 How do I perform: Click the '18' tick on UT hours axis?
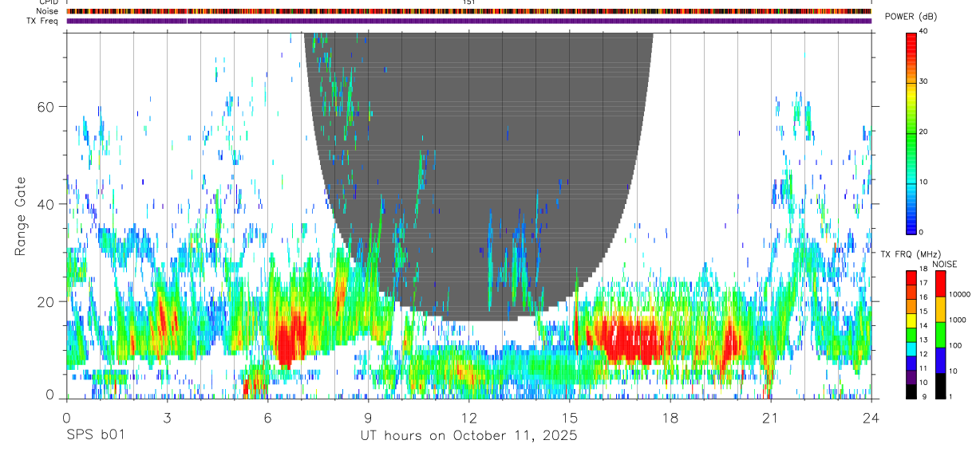670,416
